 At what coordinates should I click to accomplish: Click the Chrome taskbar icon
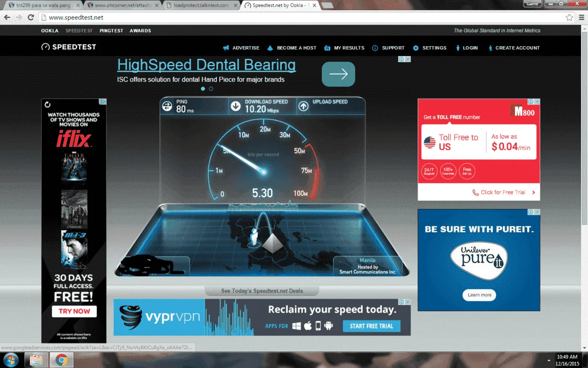pyautogui.click(x=61, y=360)
